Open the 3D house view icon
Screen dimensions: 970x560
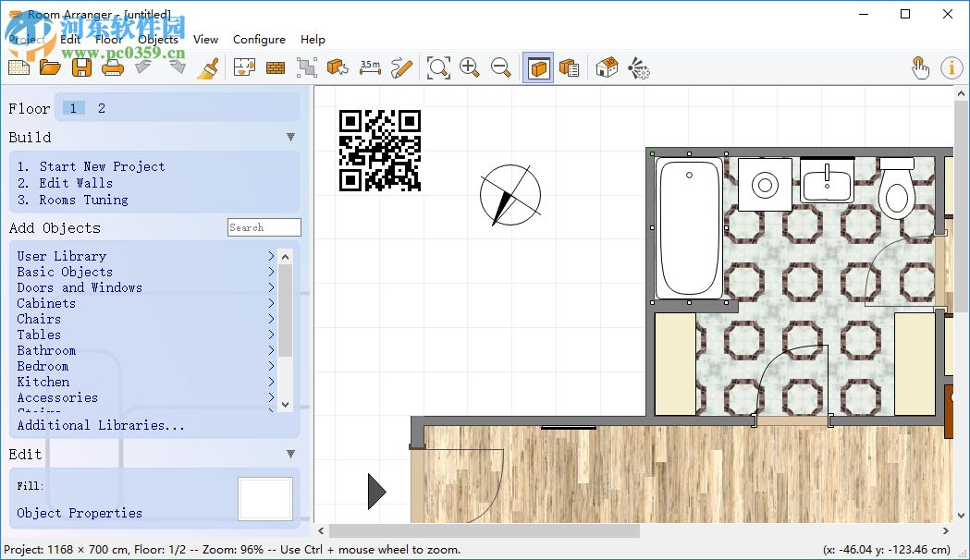click(607, 67)
